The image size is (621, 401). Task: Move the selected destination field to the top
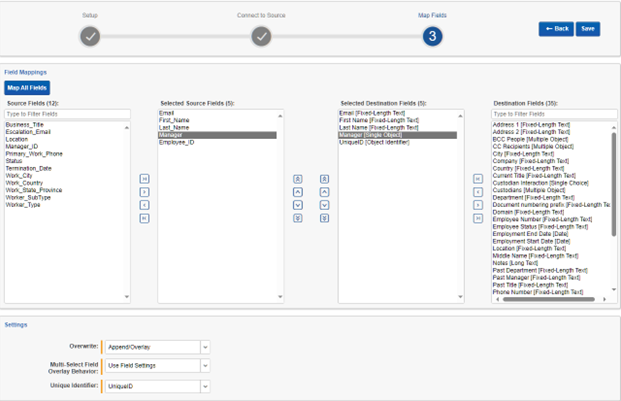[x=324, y=179]
